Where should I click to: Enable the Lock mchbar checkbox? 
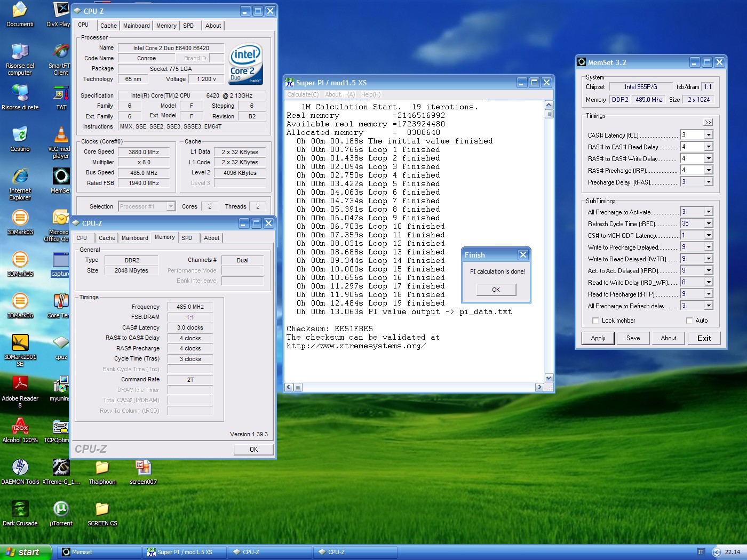tap(595, 321)
